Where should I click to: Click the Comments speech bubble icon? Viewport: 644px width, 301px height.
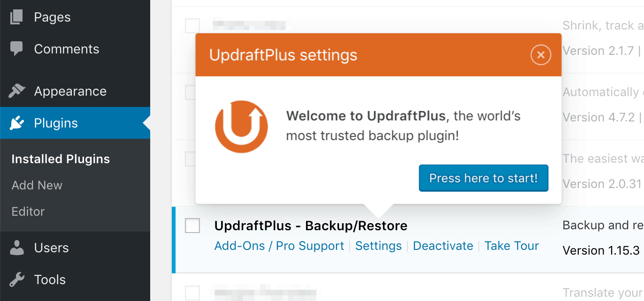point(16,49)
